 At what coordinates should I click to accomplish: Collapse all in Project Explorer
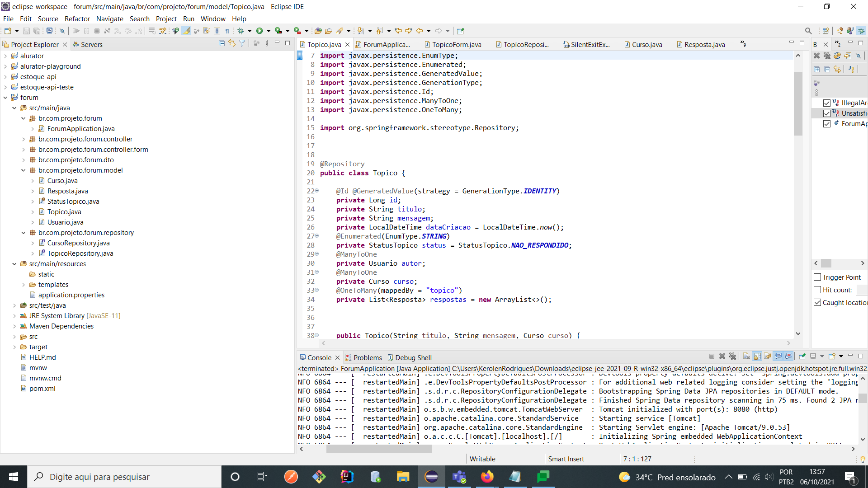[x=222, y=43]
